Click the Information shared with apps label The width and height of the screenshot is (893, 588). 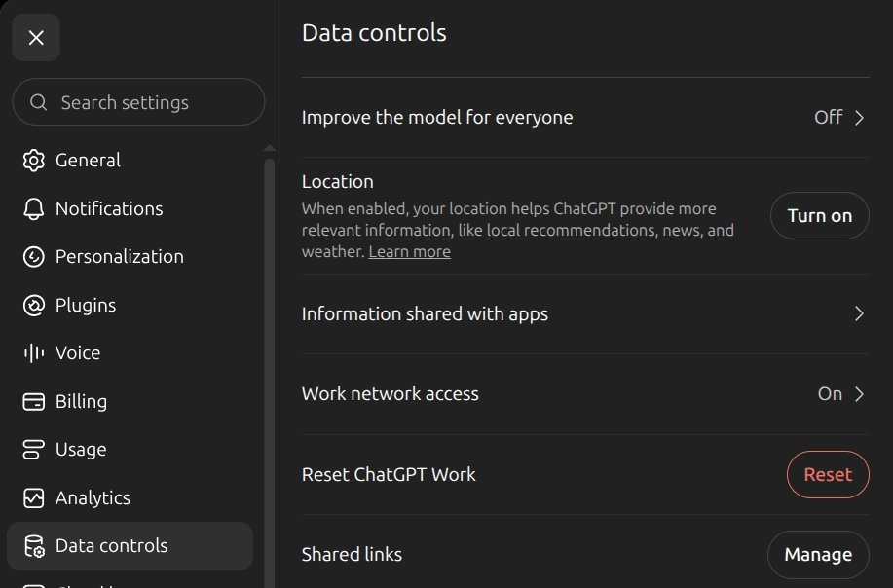pyautogui.click(x=425, y=314)
